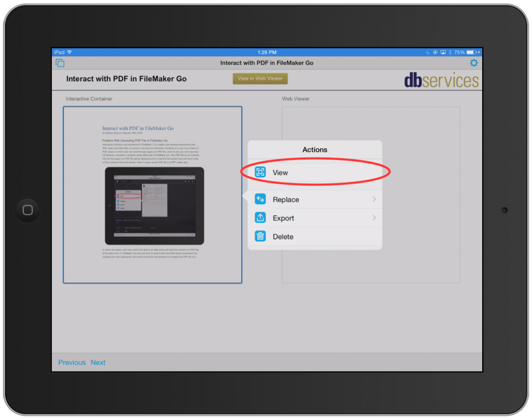Image resolution: width=532 pixels, height=420 pixels.
Task: Click the db services logo
Action: point(441,80)
